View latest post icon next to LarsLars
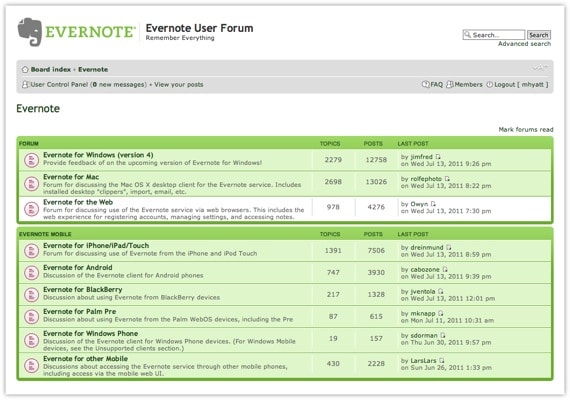 (x=442, y=361)
